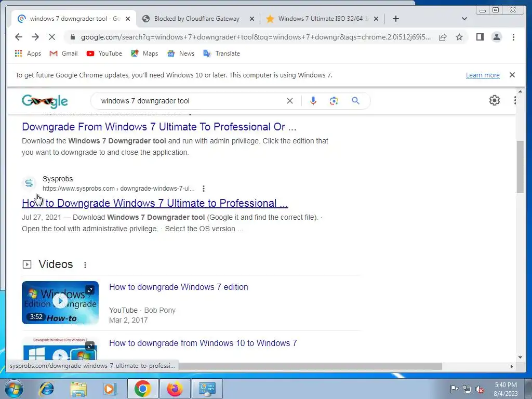Start voice search with the microphone

tap(313, 101)
